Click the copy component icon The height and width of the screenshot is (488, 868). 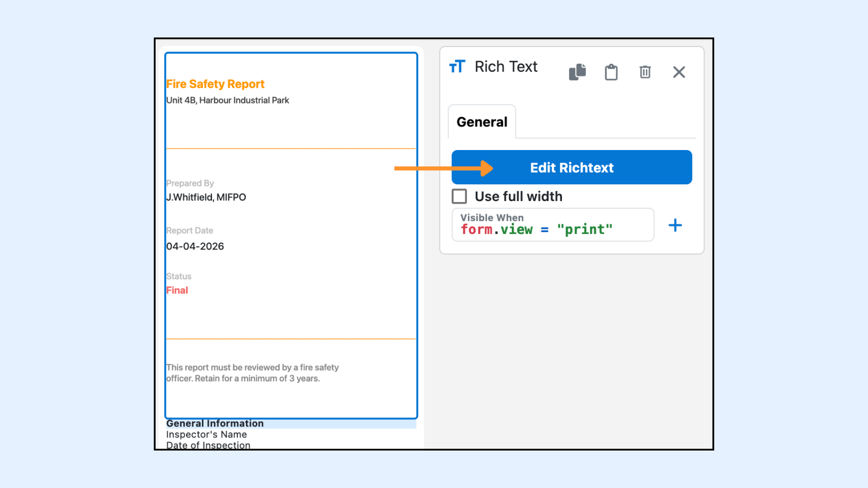click(x=577, y=72)
